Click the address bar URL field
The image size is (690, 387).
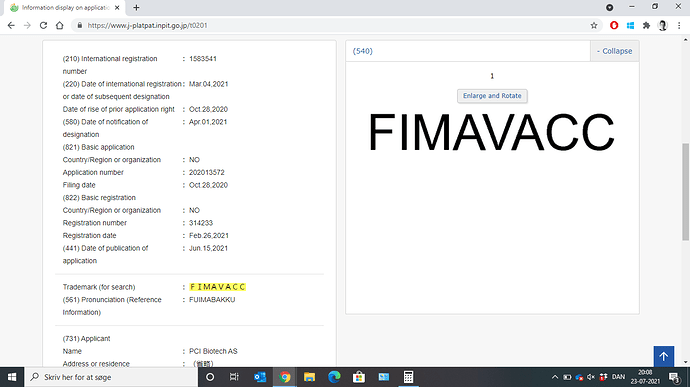tap(334, 26)
